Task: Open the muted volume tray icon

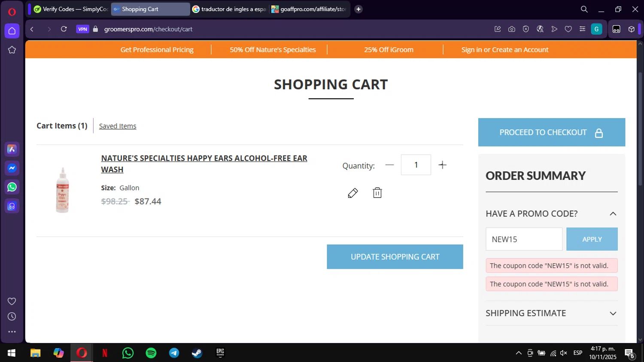Action: [564, 353]
